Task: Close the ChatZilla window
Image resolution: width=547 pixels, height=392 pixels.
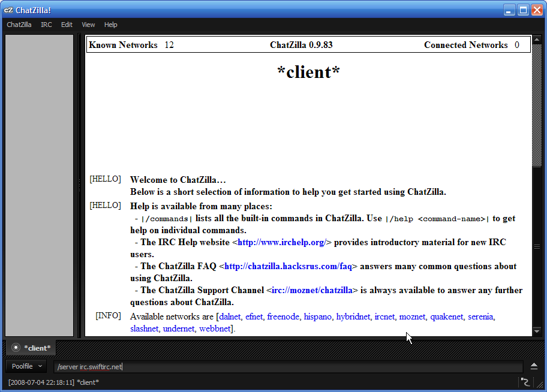Action: (537, 10)
